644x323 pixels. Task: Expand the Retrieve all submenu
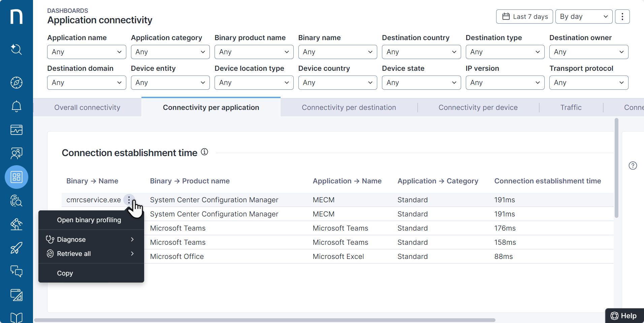pyautogui.click(x=91, y=254)
